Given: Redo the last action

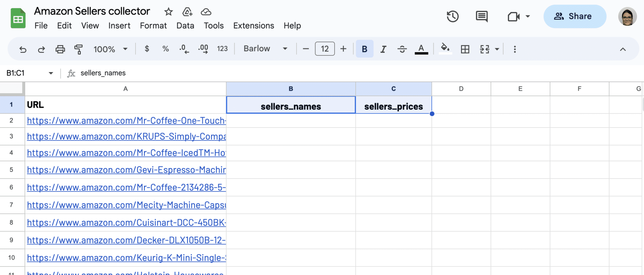Looking at the screenshot, I should (x=42, y=49).
